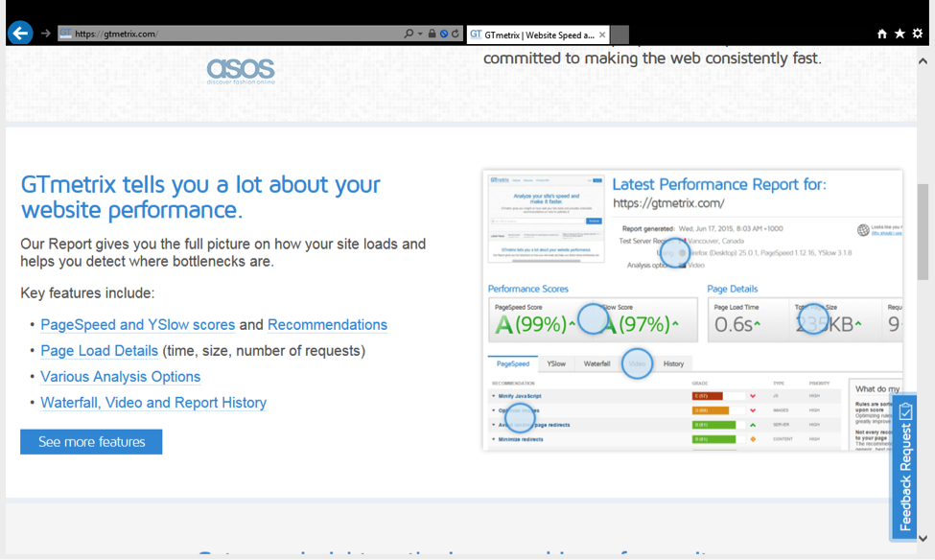Click the browser back arrow button
This screenshot has width=935, height=560.
(20, 34)
